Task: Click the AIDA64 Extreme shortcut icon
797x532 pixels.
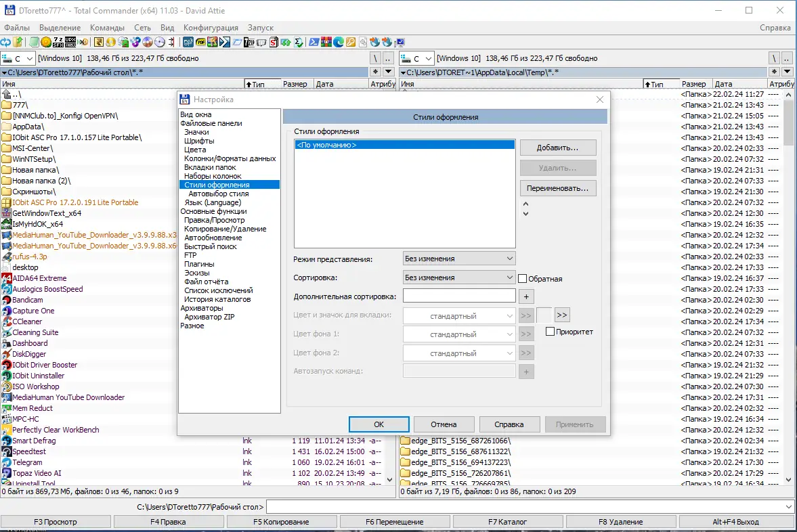Action: (x=7, y=278)
